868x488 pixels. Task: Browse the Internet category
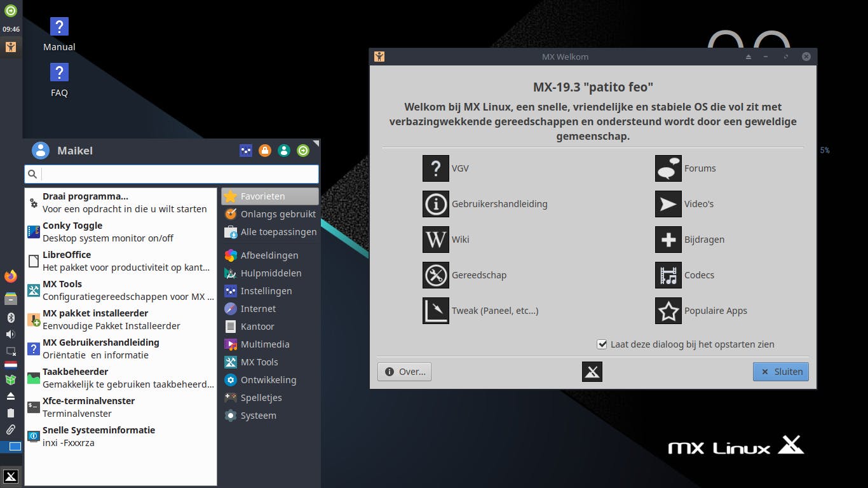point(270,309)
